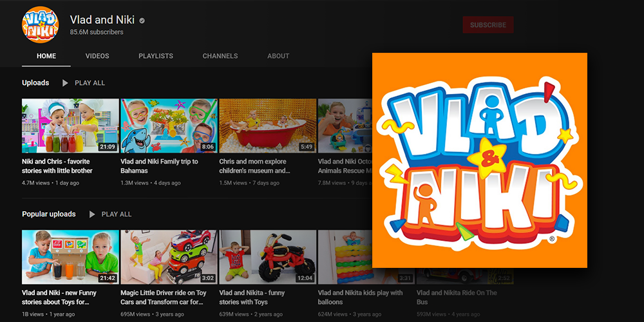Click the 12:04 duration badge
Image resolution: width=644 pixels, height=322 pixels.
point(305,278)
